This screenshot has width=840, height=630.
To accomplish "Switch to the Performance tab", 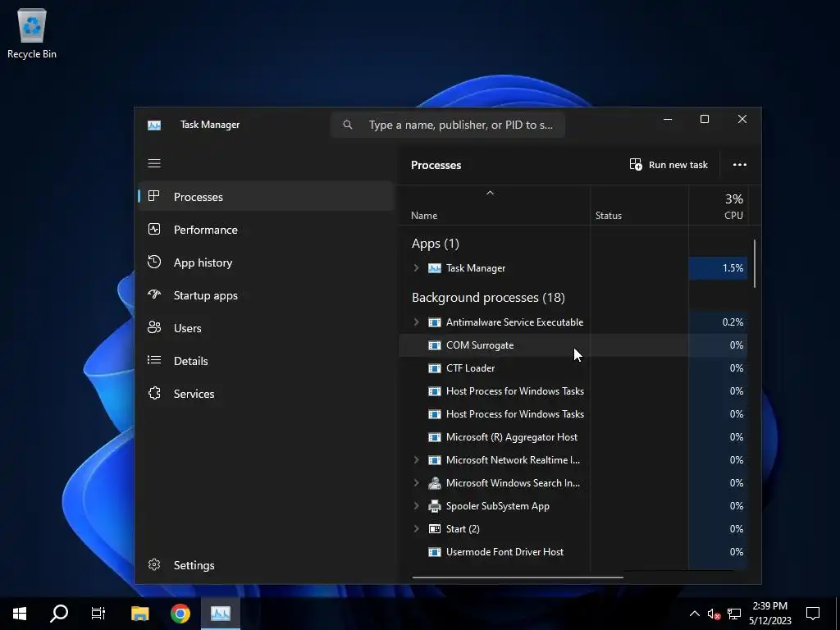I will pyautogui.click(x=267, y=230).
